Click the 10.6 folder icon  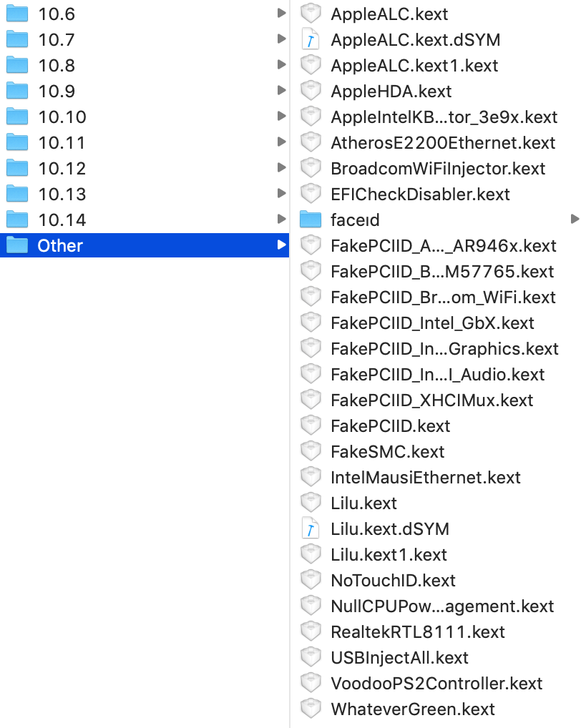pos(16,13)
